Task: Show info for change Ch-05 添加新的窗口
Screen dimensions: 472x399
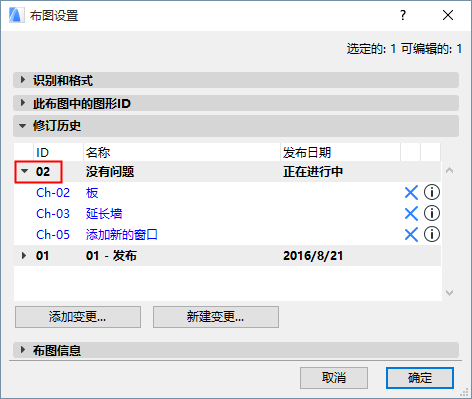Action: tap(432, 234)
